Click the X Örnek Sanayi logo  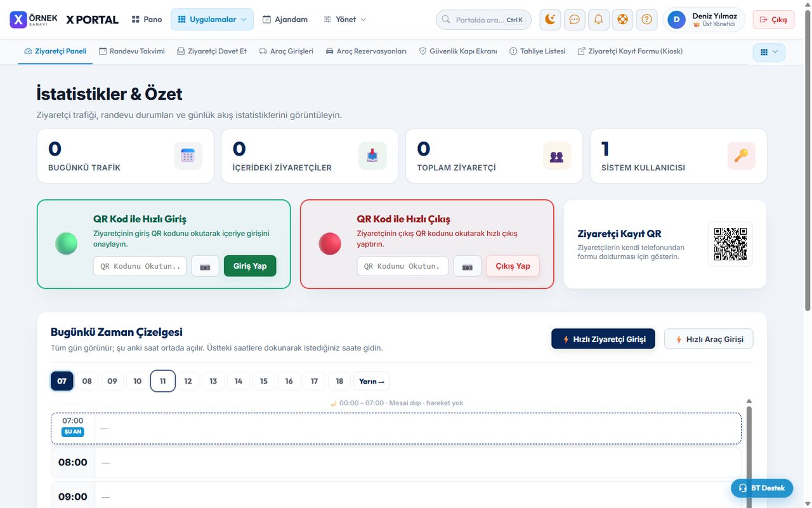pyautogui.click(x=34, y=19)
